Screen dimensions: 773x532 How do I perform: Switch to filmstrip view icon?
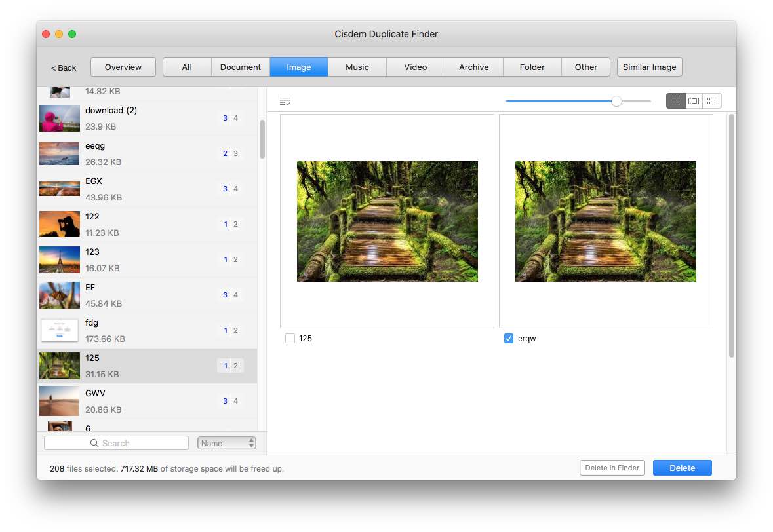(694, 101)
